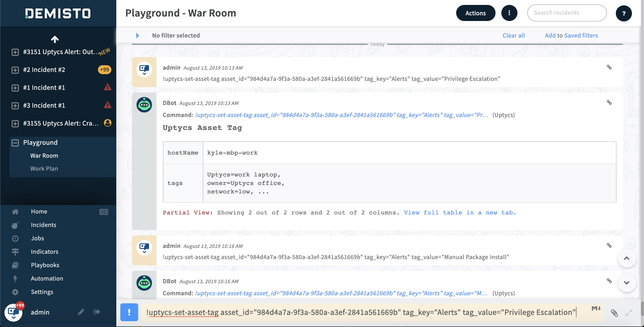This screenshot has width=644, height=327.
Task: Click DBot avatar on 10:13 AM entry
Action: (144, 105)
